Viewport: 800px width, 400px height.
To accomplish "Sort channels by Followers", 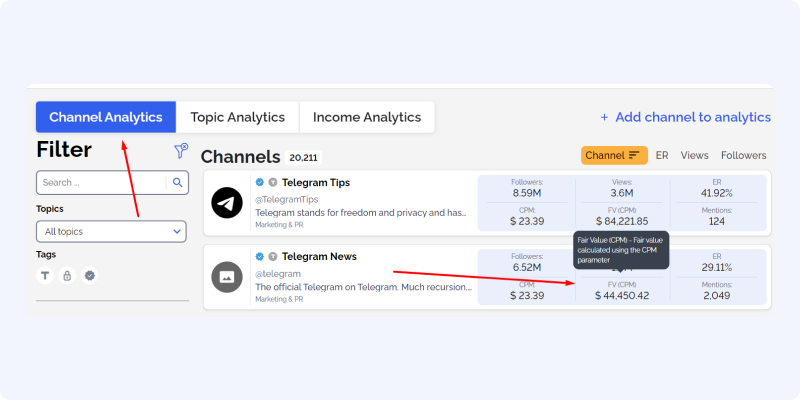I will coord(743,156).
